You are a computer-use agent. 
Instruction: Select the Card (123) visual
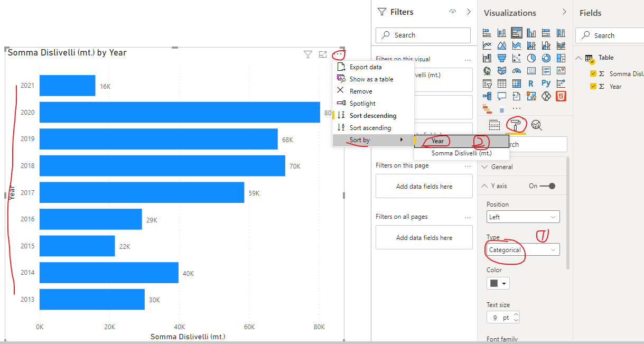coord(531,70)
